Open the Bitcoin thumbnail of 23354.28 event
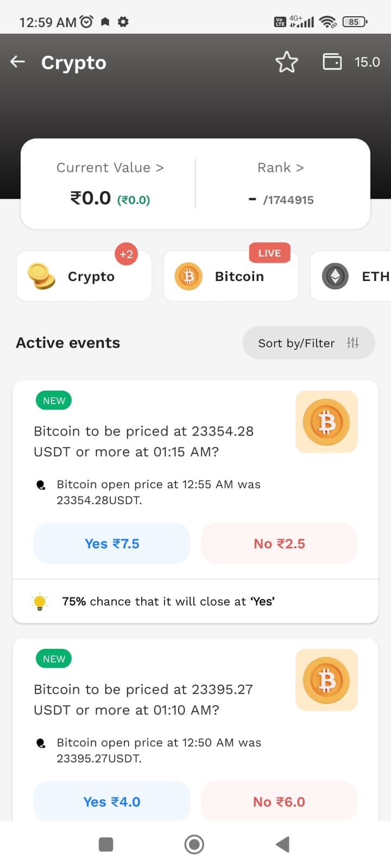 (326, 422)
